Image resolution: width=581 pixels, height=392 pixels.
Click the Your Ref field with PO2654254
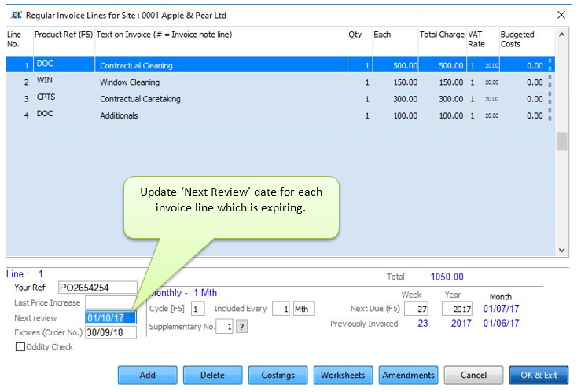coord(97,288)
